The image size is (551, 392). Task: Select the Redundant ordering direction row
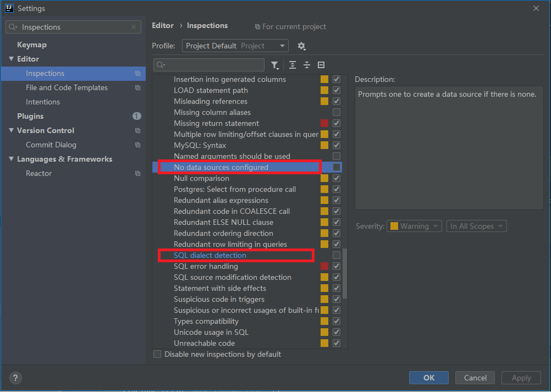(247, 233)
